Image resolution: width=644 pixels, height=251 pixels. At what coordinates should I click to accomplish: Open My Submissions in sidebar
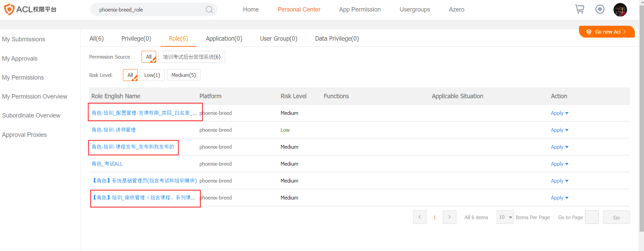click(x=24, y=39)
